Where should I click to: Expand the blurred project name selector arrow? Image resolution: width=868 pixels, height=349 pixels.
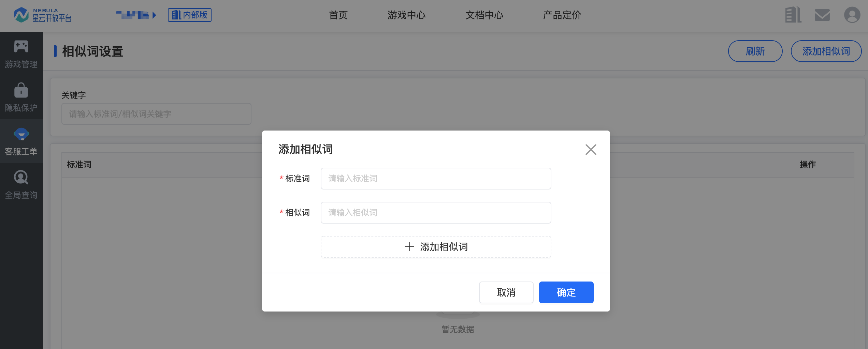(x=154, y=15)
